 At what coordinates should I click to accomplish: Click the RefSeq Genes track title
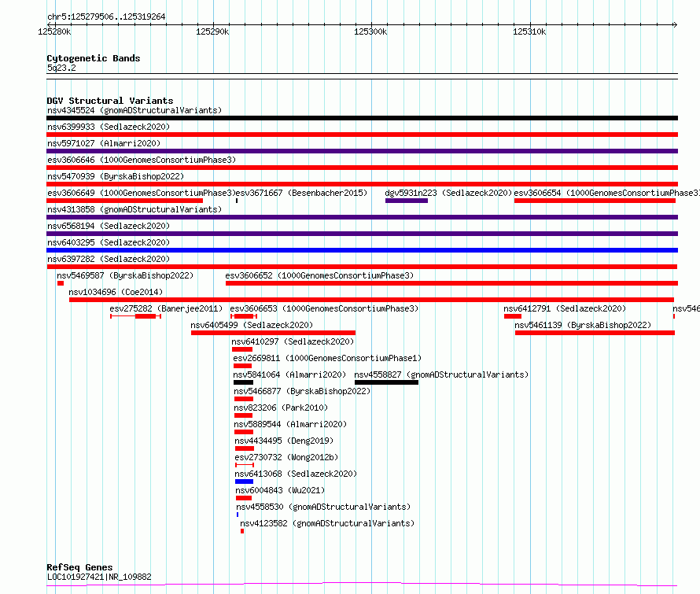79,568
